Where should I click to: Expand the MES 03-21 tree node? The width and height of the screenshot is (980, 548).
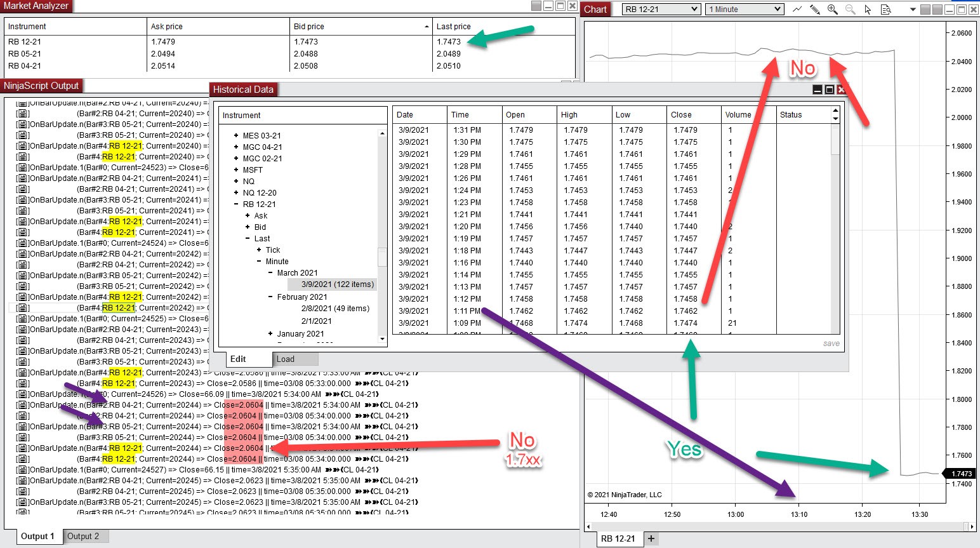236,135
